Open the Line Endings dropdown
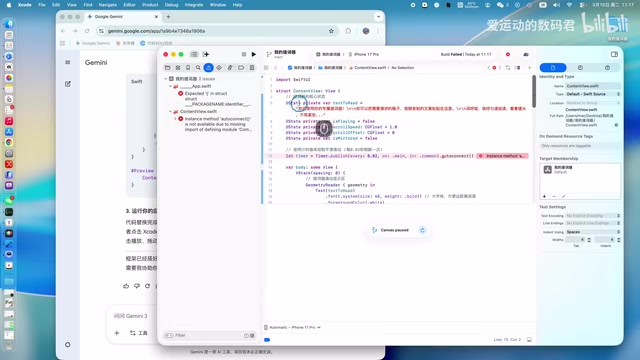The height and width of the screenshot is (360, 640). pos(593,223)
